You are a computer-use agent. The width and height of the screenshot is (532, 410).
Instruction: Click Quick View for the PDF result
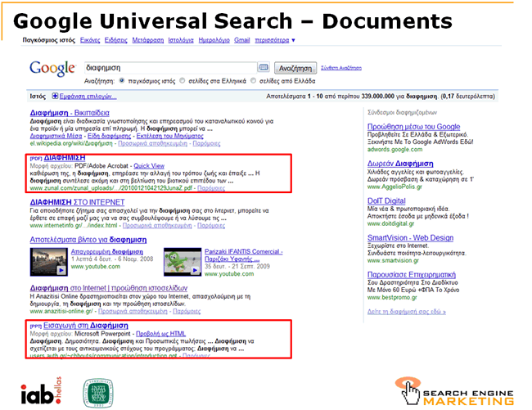pyautogui.click(x=149, y=166)
